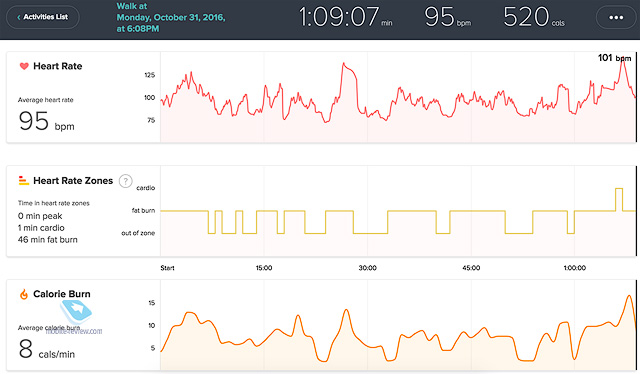Image resolution: width=640 pixels, height=374 pixels.
Task: Click the fat burn zone axis label
Action: (143, 210)
